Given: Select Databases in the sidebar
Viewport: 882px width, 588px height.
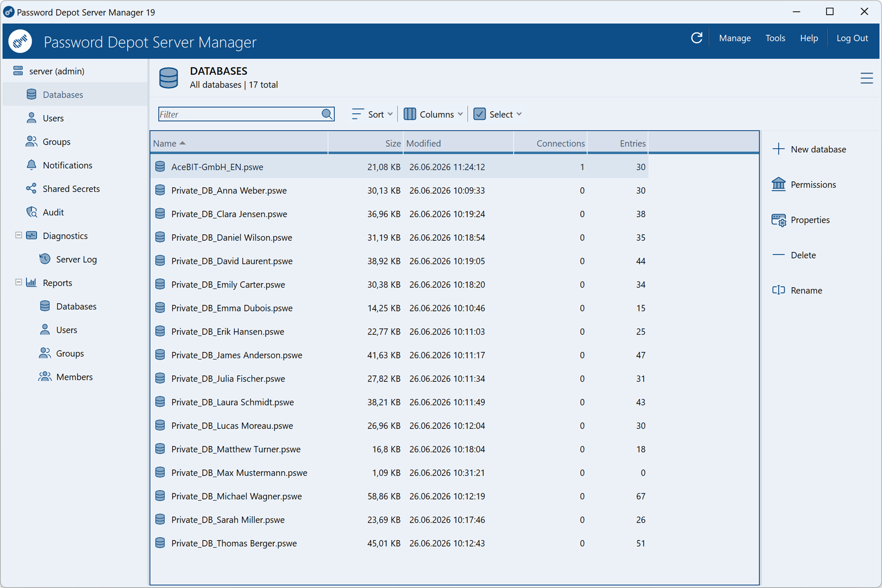Looking at the screenshot, I should point(76,95).
